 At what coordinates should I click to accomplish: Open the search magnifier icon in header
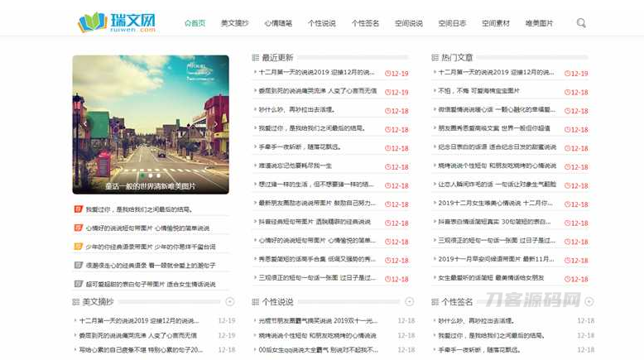coord(581,23)
